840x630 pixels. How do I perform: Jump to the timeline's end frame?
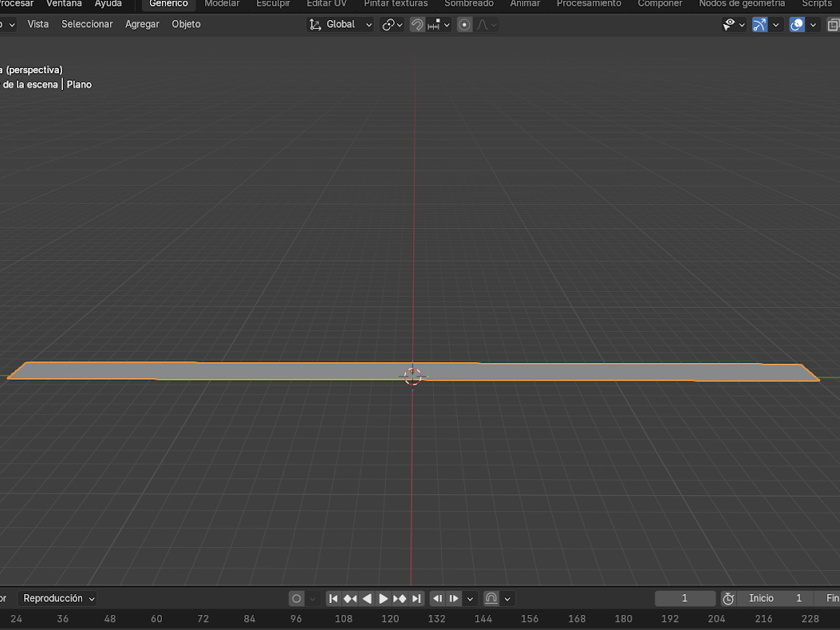(416, 599)
